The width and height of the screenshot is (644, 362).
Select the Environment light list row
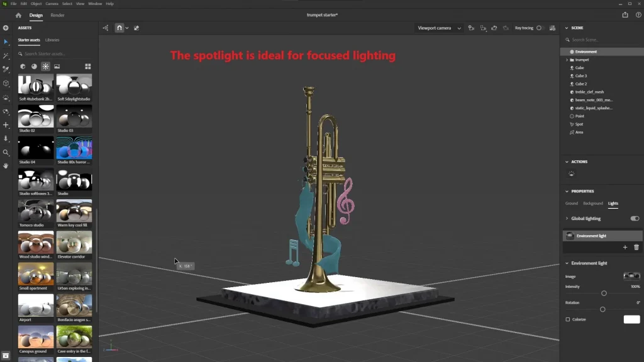602,236
